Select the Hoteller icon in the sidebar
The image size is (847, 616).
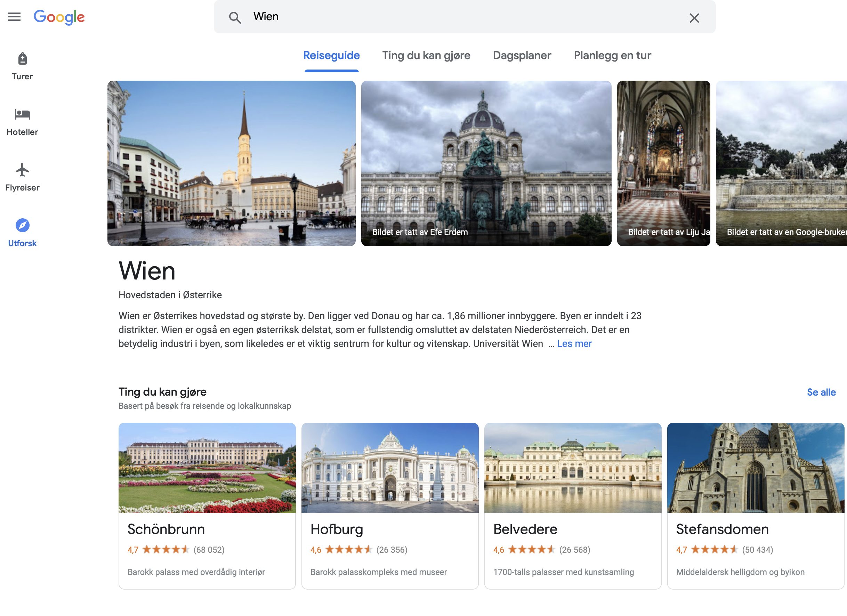click(22, 120)
